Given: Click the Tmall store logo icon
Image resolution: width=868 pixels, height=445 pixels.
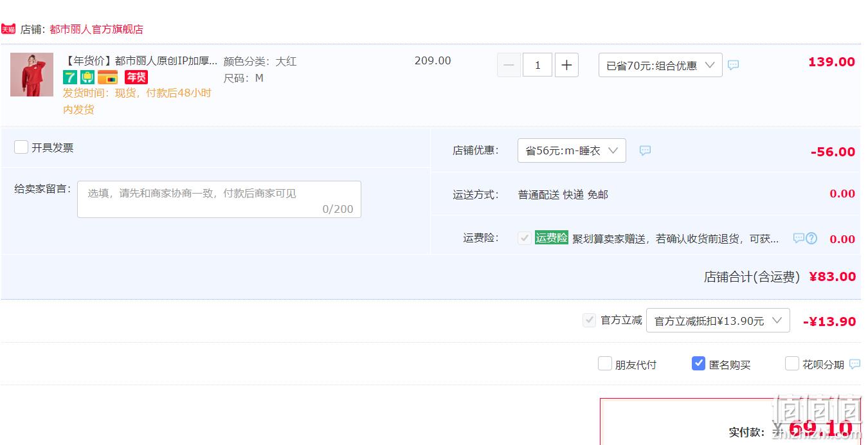Looking at the screenshot, I should point(8,29).
